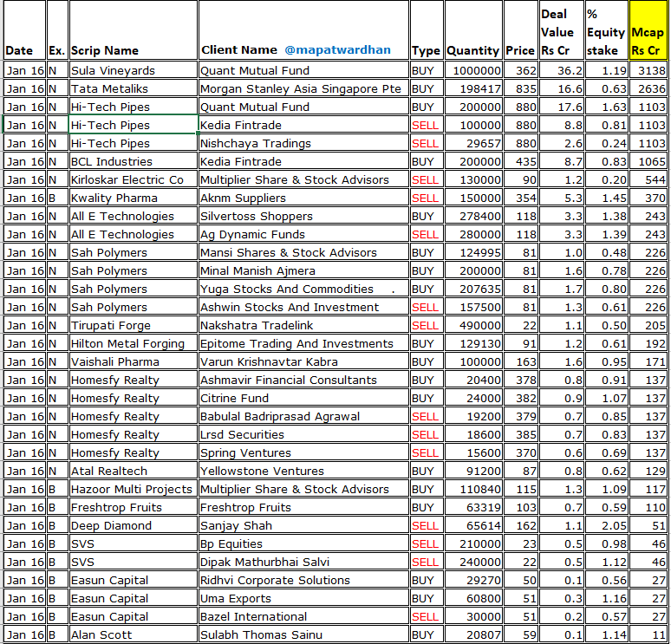Image resolution: width=671 pixels, height=644 pixels.
Task: Click the 'Atal Realtech' cell
Action: coord(134,471)
